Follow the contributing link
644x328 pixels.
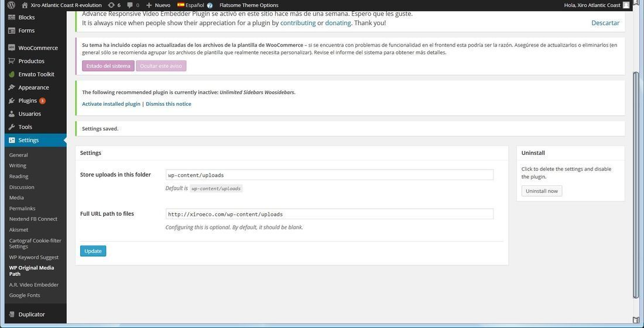pyautogui.click(x=298, y=23)
